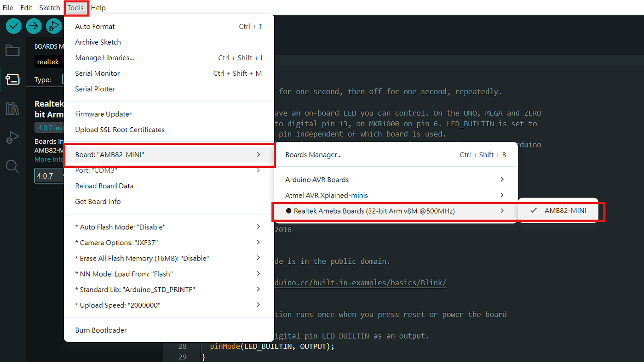This screenshot has width=644, height=362.
Task: Expand Standard Lib option submenu
Action: coord(169,289)
